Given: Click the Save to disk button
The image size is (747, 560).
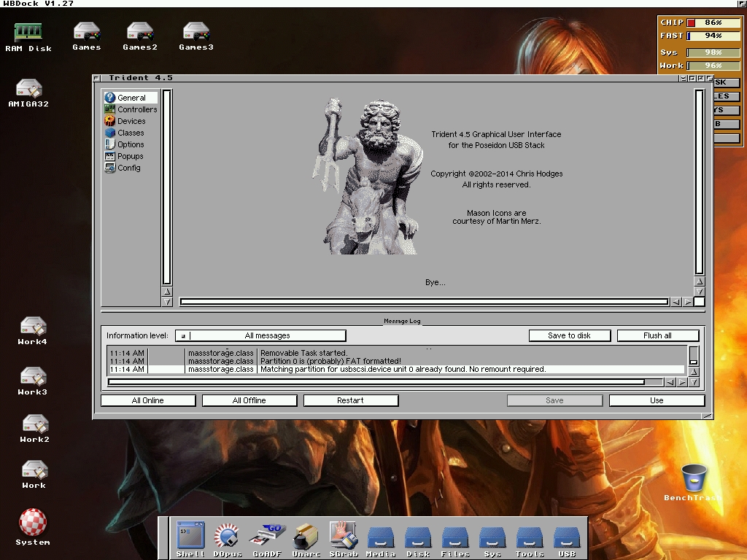Looking at the screenshot, I should tap(569, 335).
